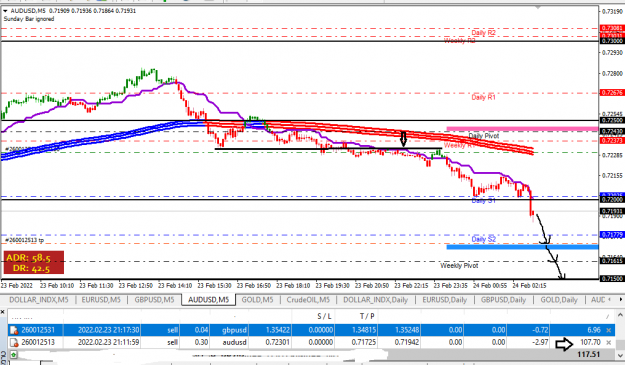The image size is (625, 365).
Task: Click the gbpusd symbol cell
Action: 234,330
